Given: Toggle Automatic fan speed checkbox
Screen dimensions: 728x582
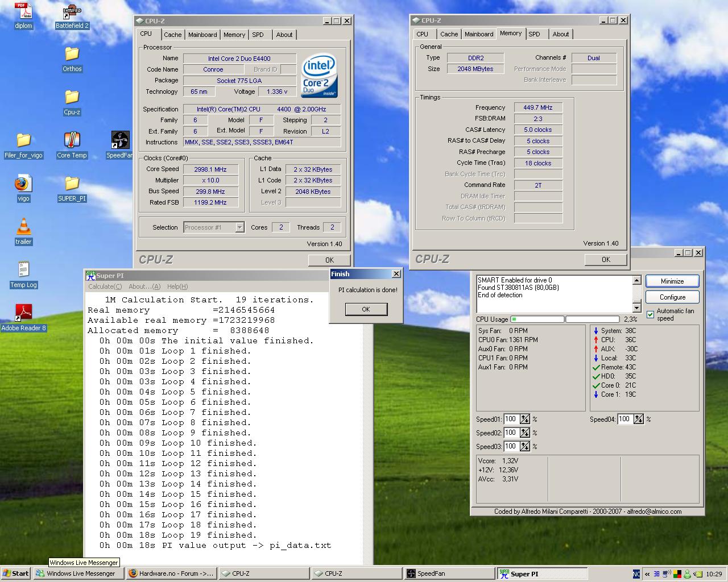Looking at the screenshot, I should click(650, 314).
